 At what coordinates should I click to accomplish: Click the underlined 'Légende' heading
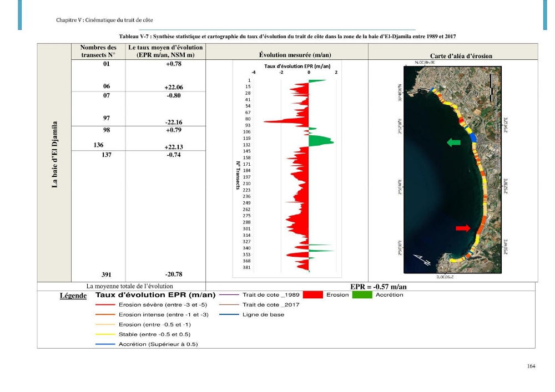point(73,296)
